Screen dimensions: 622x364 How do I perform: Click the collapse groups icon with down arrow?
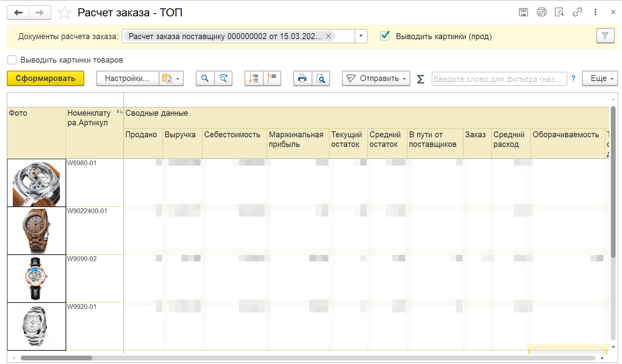coord(254,78)
